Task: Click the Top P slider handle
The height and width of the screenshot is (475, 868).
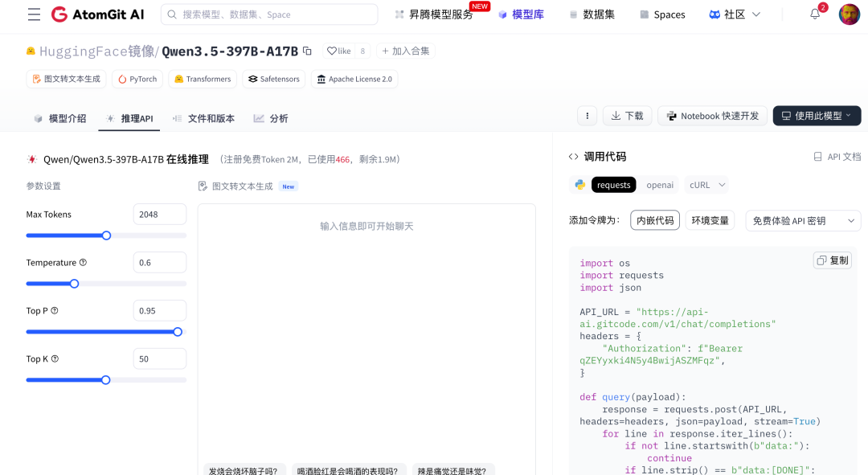Action: point(178,332)
